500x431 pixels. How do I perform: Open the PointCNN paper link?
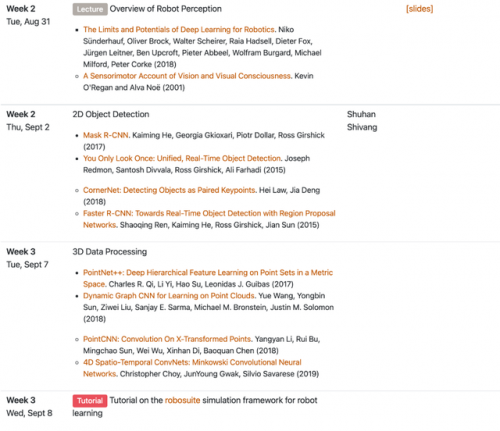[x=167, y=339]
